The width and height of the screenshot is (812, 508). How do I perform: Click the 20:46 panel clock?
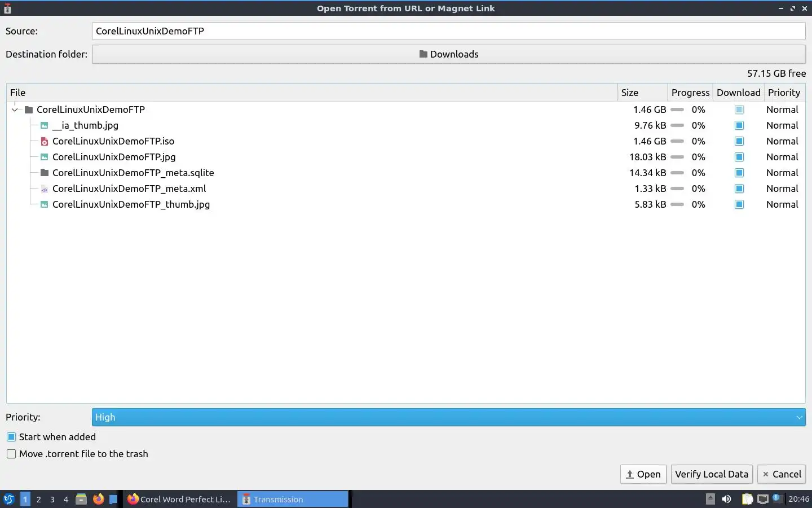tap(798, 499)
